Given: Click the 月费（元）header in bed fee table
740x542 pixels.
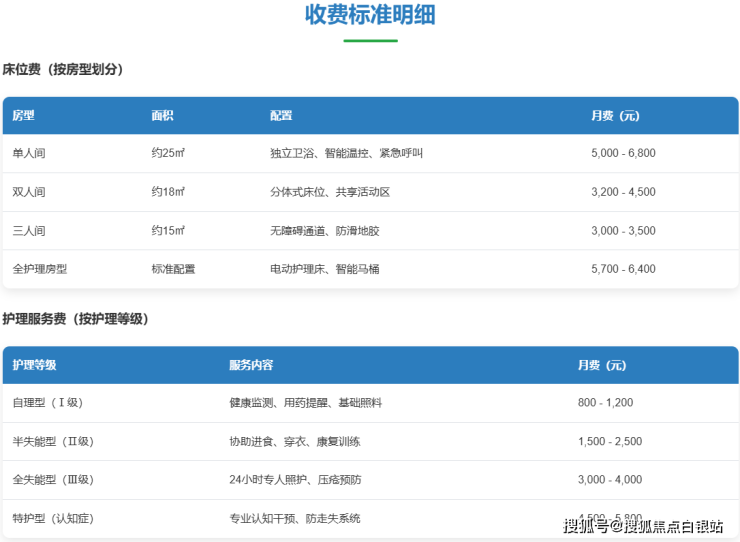Looking at the screenshot, I should pos(615,116).
